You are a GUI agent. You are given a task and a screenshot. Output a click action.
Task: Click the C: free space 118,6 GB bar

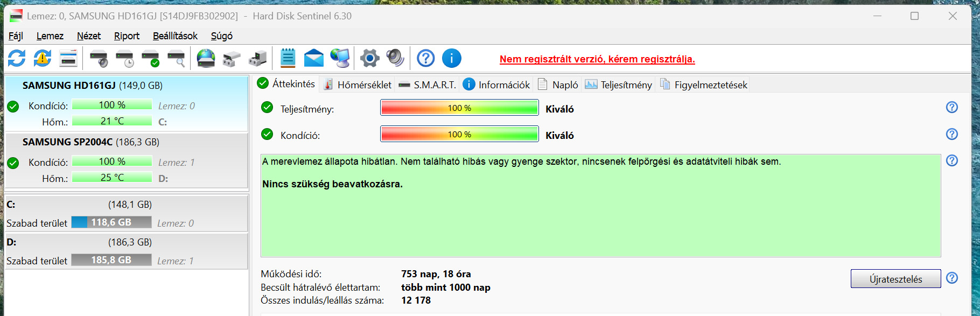tap(111, 222)
